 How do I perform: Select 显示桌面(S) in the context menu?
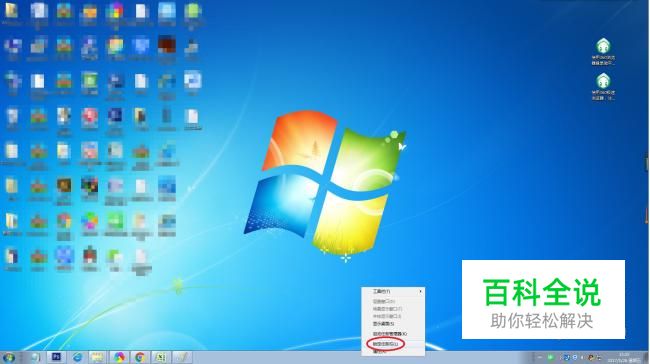(x=393, y=324)
